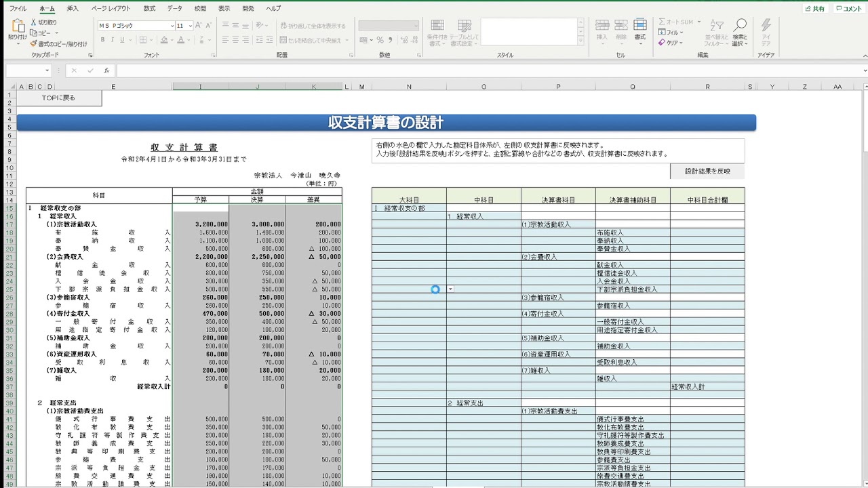Click the accounting currency format icon
The height and width of the screenshot is (488, 868).
point(363,40)
